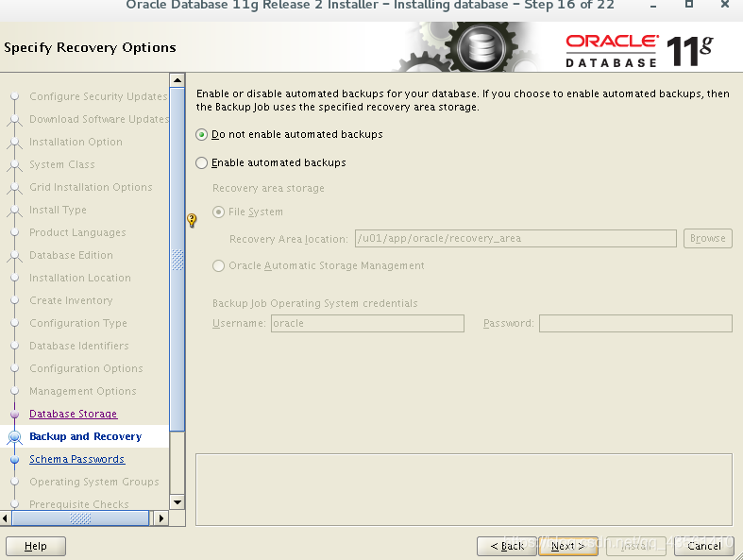Viewport: 743px width, 560px height.
Task: Click Configuration Type step
Action: tap(78, 323)
